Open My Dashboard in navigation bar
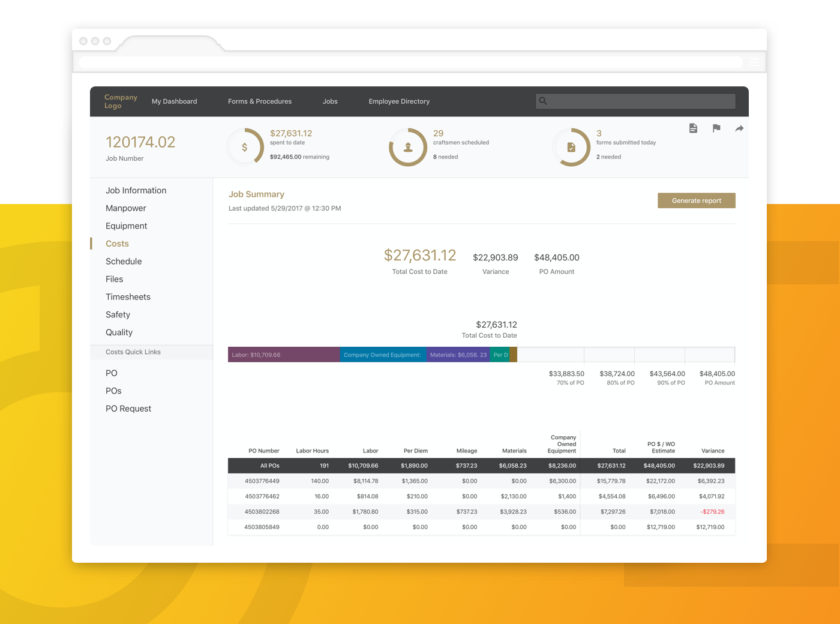Screen dimensions: 840x624 tap(175, 101)
